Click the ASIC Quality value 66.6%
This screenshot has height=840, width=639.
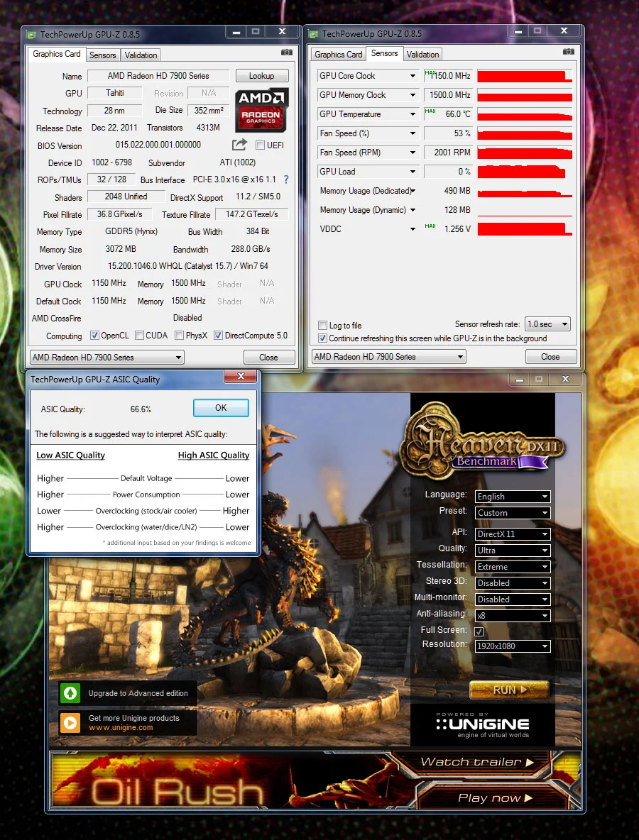141,409
